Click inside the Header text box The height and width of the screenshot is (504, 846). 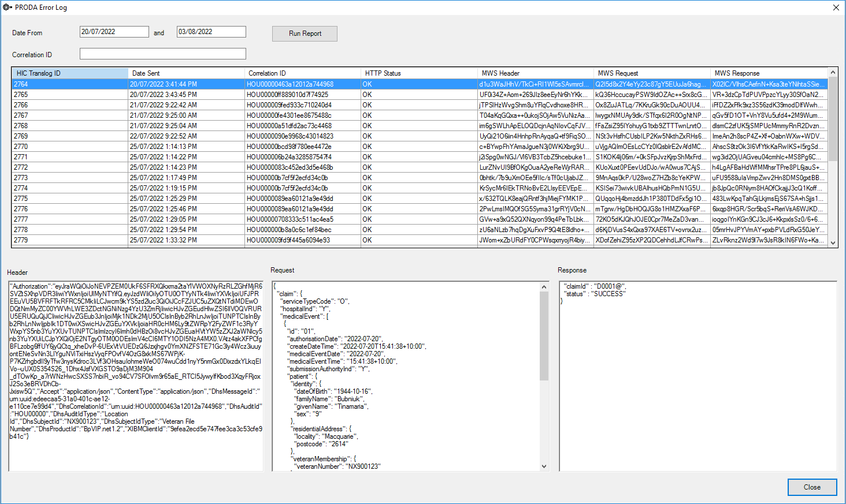pyautogui.click(x=136, y=376)
